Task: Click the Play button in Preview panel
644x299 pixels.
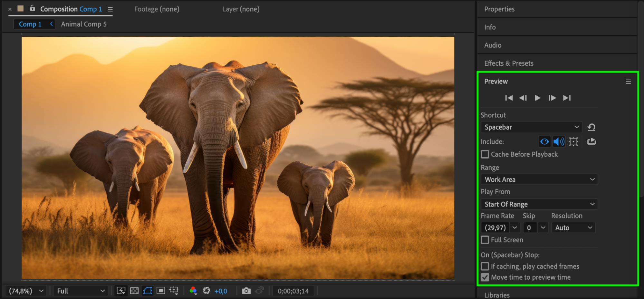Action: [537, 98]
